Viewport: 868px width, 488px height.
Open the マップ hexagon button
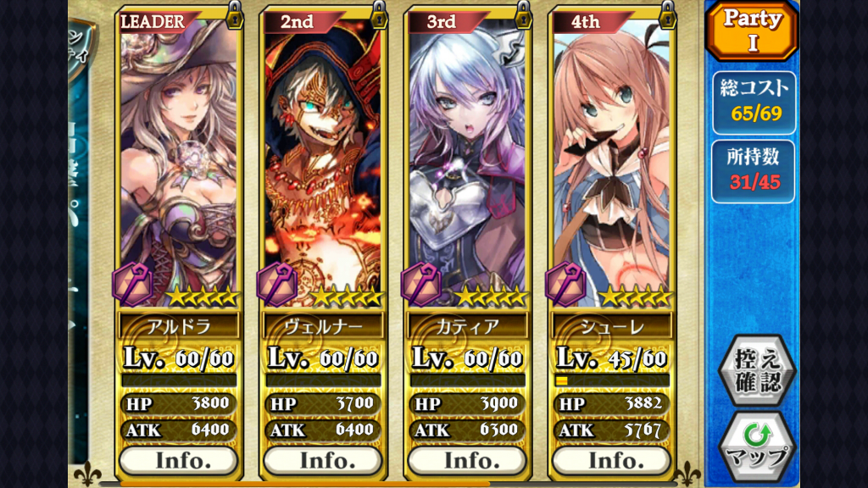(x=757, y=447)
